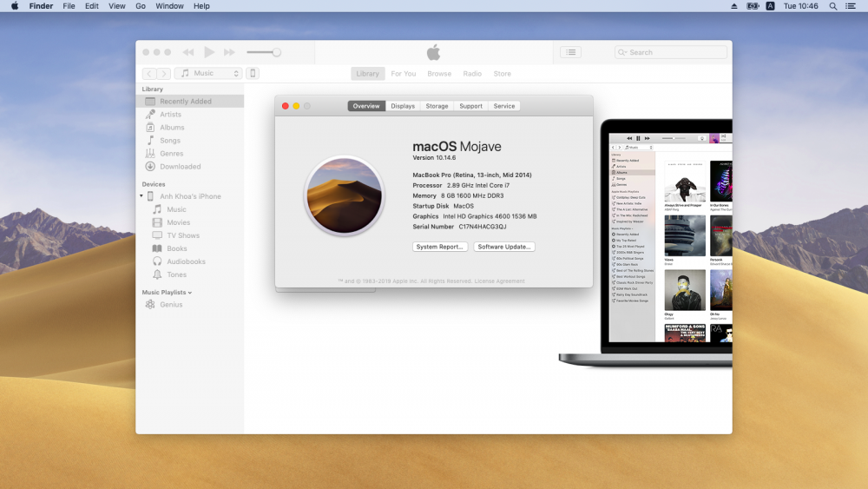Skip forward with iTunes next track button
868x489 pixels.
[x=229, y=52]
